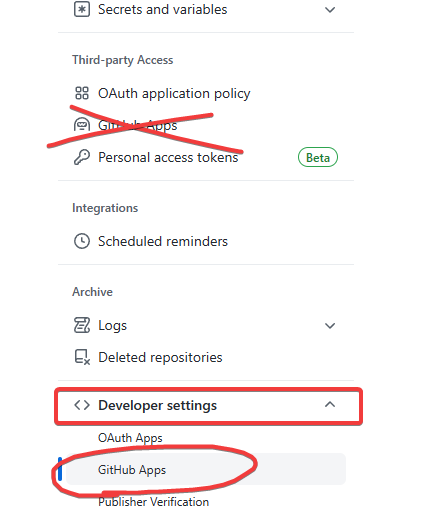Collapse Developer settings with the up chevron
Screen dimensions: 447x529
coord(330,405)
